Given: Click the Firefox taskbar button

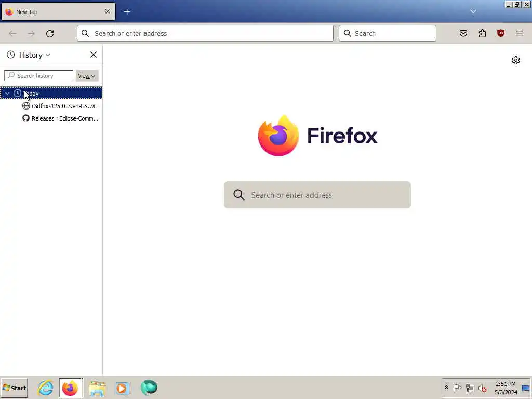Looking at the screenshot, I should click(x=70, y=388).
